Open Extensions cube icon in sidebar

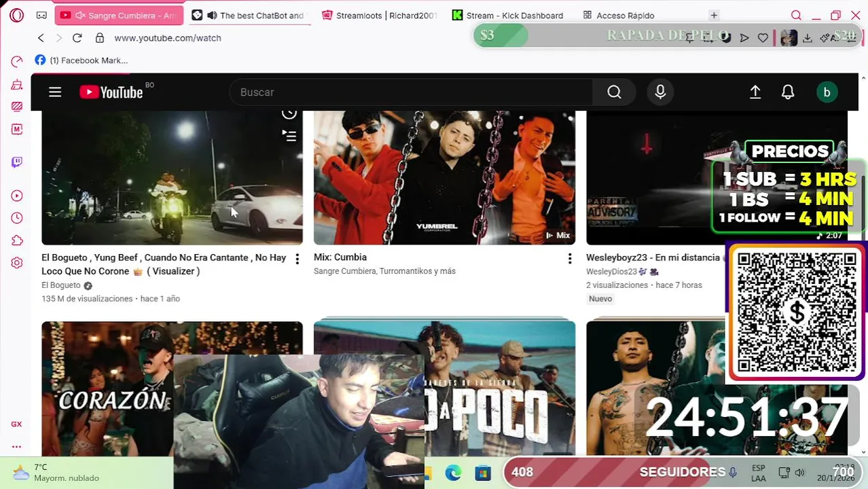point(17,240)
